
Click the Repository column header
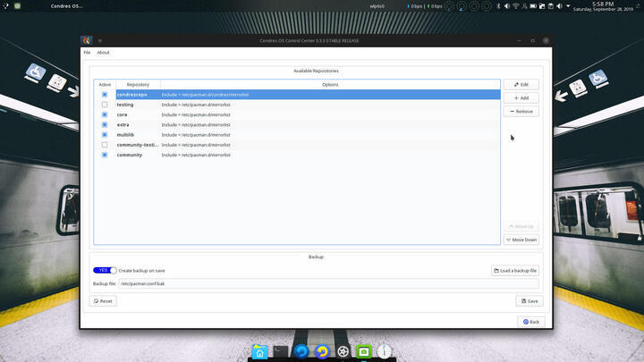[138, 85]
